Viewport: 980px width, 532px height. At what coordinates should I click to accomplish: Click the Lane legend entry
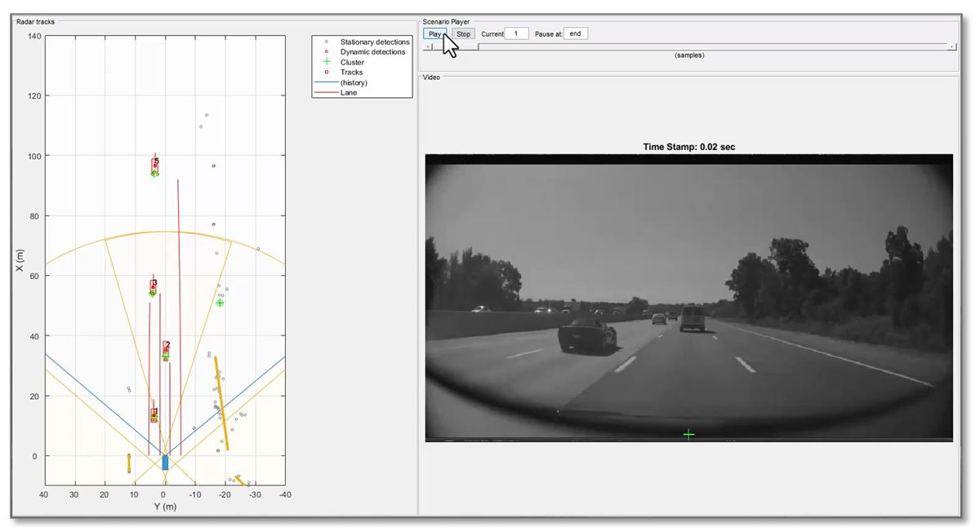pos(349,93)
